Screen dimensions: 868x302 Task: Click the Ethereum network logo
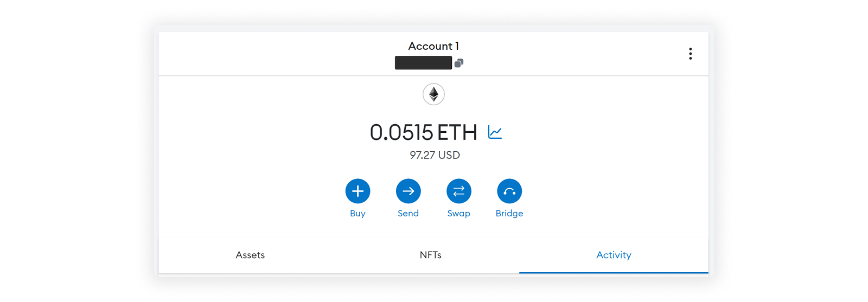(x=433, y=94)
